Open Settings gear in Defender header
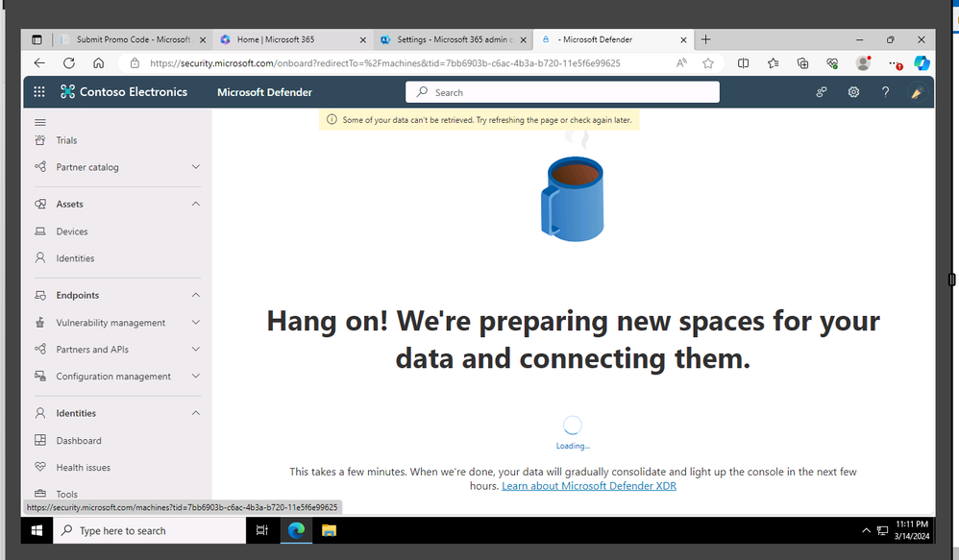 point(853,91)
